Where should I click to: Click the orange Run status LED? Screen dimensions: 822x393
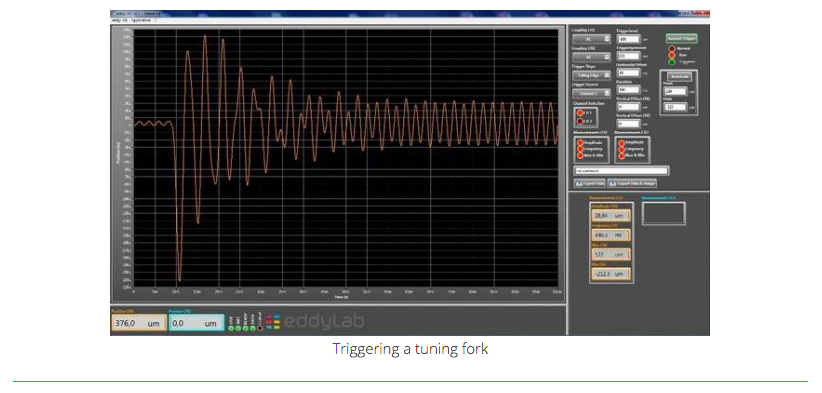(x=672, y=54)
